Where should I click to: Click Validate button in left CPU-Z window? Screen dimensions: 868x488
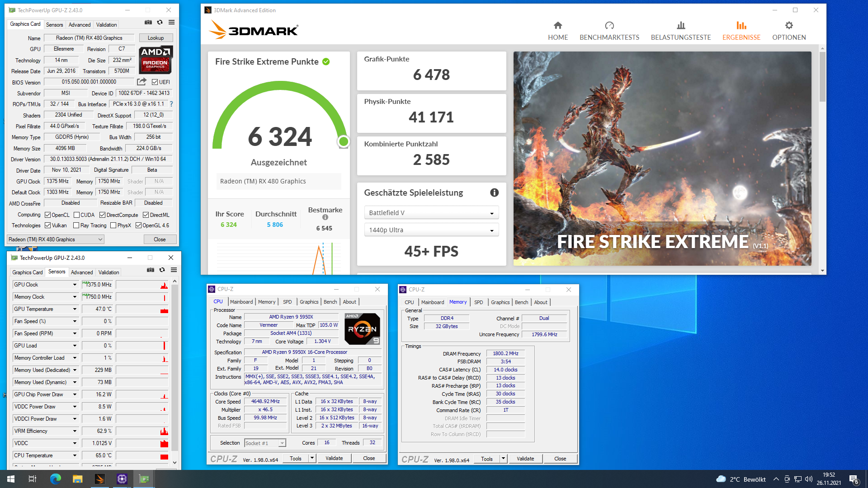click(334, 458)
